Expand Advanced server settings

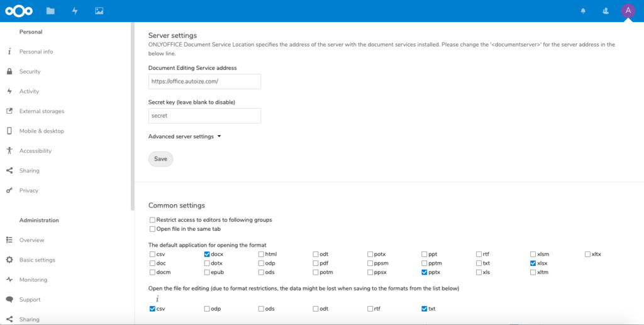[x=184, y=136]
